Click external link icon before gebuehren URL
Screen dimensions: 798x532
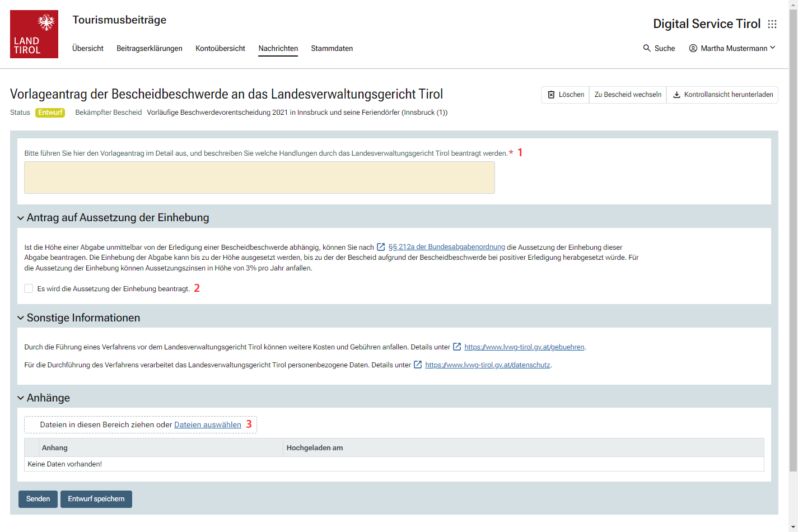click(x=457, y=347)
